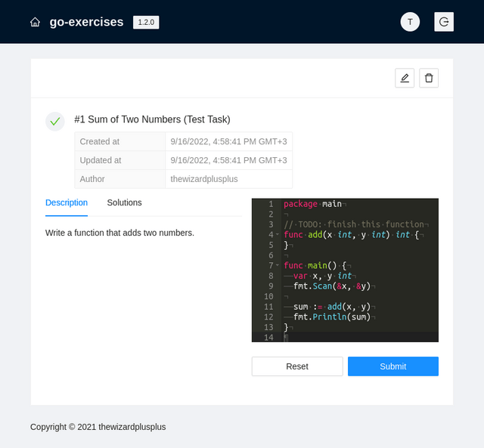Click the fmt.Println(sum) code line

332,317
